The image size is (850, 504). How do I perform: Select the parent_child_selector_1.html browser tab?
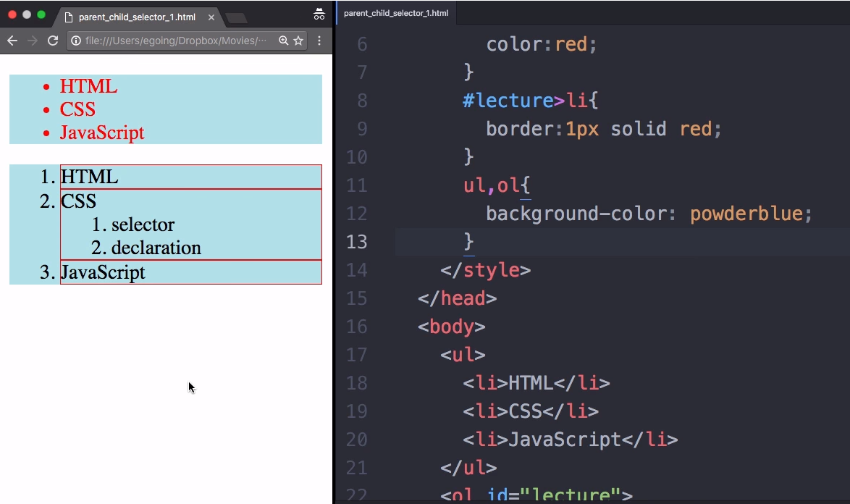(137, 17)
